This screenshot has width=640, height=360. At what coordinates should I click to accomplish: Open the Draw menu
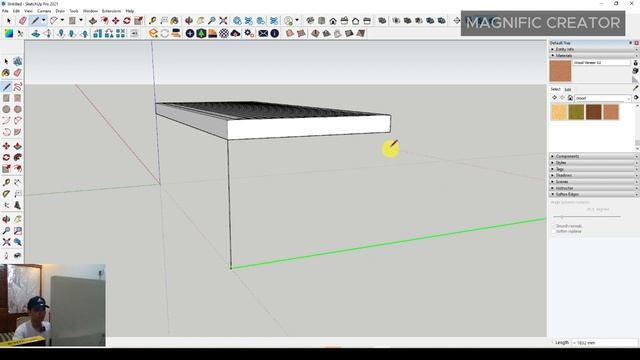(60, 11)
